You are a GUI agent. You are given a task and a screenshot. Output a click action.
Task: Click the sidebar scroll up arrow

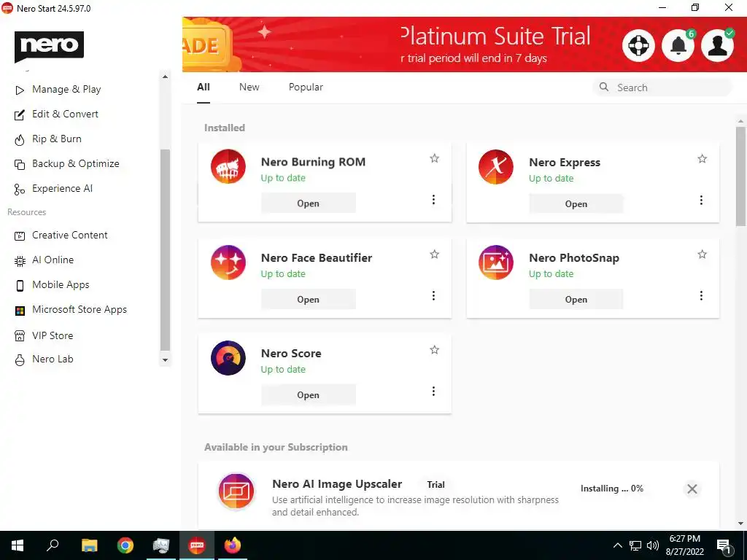coord(165,77)
